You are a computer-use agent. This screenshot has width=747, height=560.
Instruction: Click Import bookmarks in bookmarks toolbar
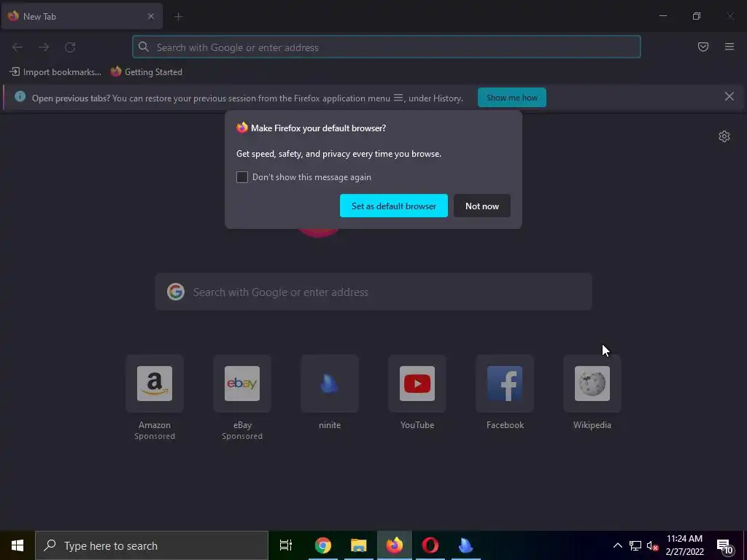point(55,72)
